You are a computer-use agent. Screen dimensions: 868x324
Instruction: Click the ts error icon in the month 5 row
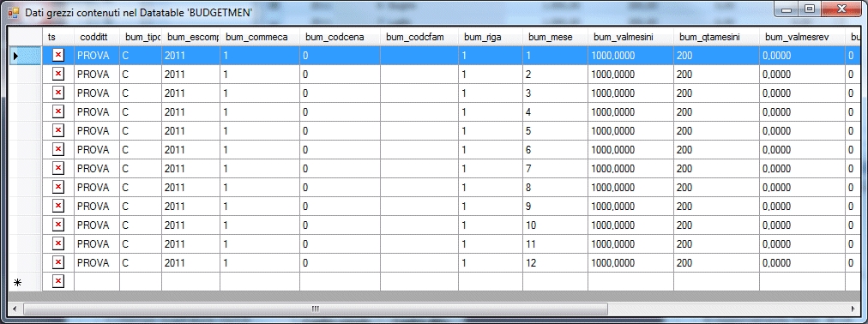(58, 130)
